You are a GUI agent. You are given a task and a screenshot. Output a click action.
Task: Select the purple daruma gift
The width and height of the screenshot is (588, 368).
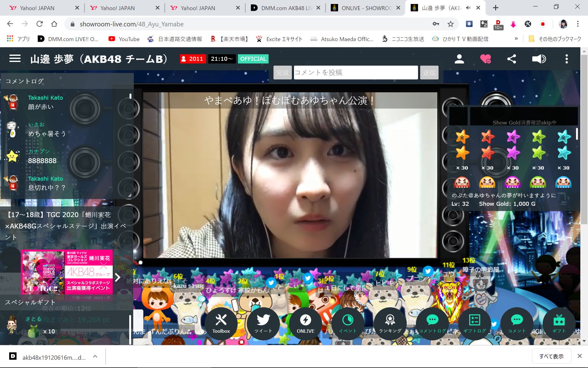pyautogui.click(x=512, y=182)
